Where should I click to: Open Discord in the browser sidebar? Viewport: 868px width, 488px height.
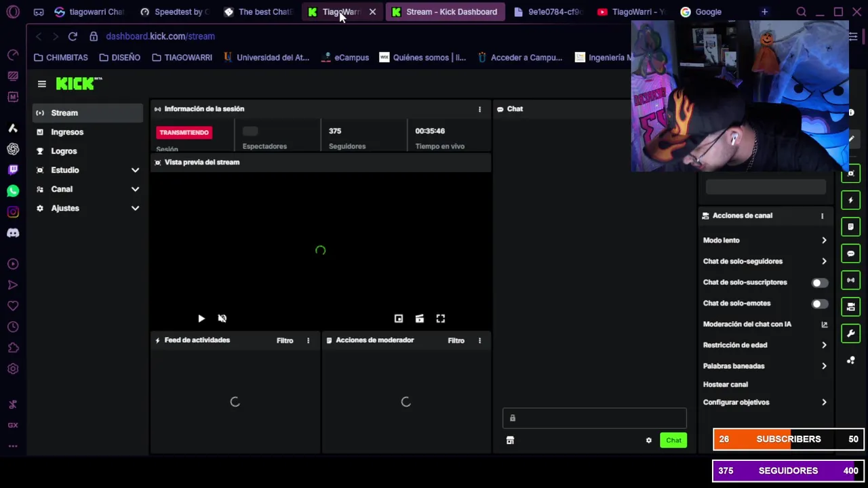click(13, 233)
